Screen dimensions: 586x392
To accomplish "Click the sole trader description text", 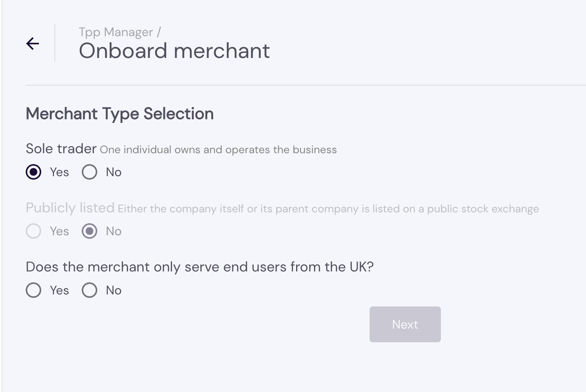I will coord(218,149).
